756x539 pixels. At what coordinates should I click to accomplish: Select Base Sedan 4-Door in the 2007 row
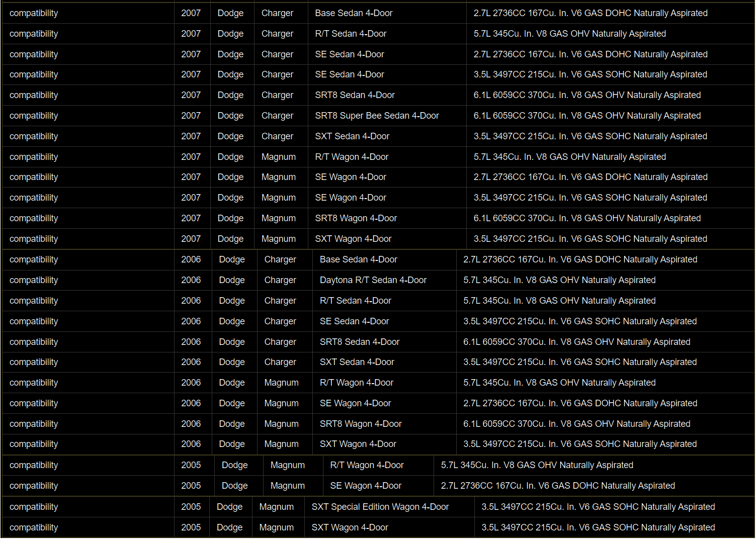pyautogui.click(x=354, y=13)
